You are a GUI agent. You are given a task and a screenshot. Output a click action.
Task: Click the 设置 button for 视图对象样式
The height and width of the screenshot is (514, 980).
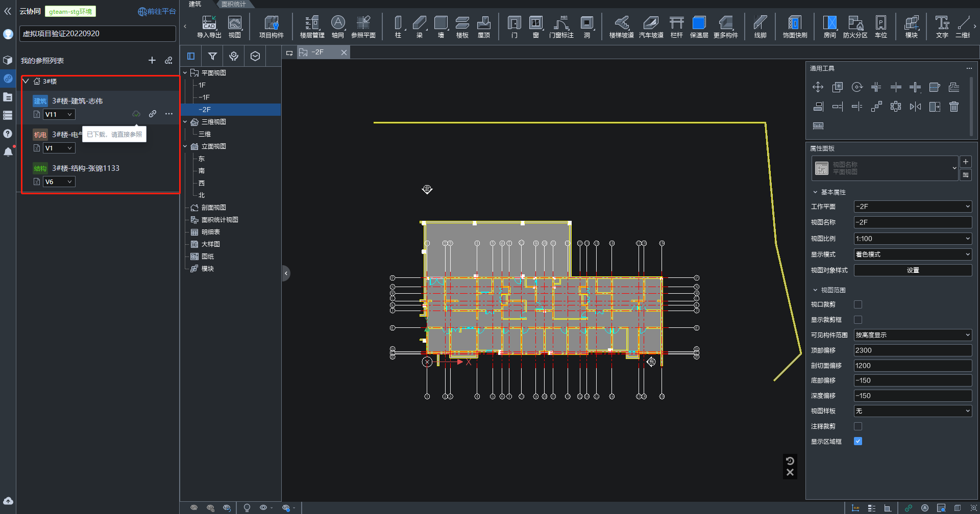913,270
